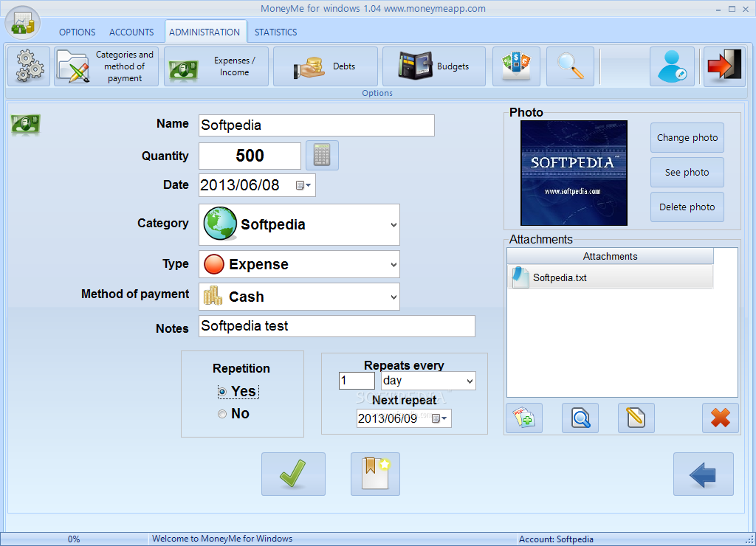Viewport: 756px width, 546px height.
Task: Click in the Quantity field showing 500
Action: [250, 156]
